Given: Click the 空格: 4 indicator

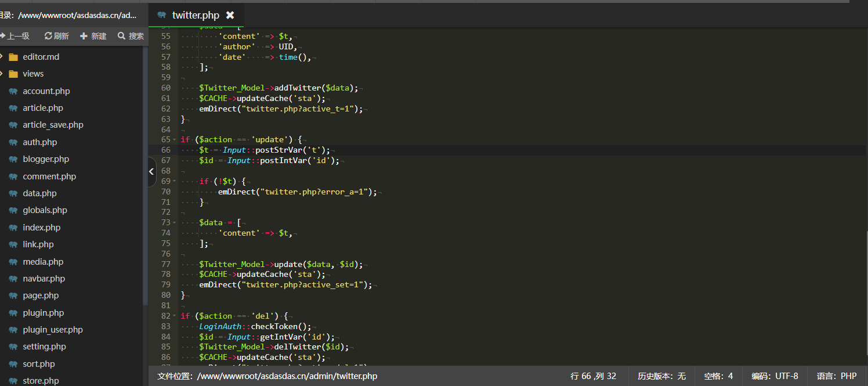Looking at the screenshot, I should click(717, 376).
